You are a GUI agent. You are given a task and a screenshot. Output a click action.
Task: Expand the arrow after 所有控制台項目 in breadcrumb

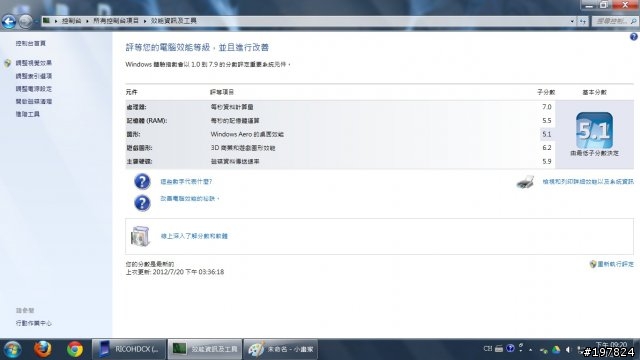(x=145, y=21)
